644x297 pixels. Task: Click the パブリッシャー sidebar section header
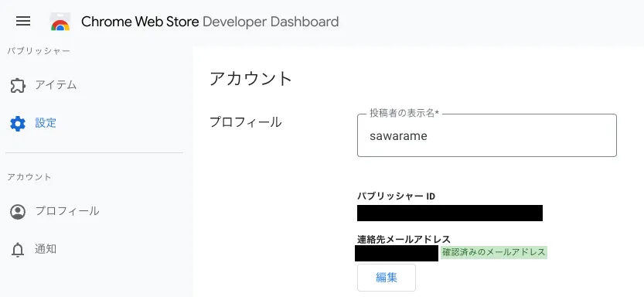(39, 51)
